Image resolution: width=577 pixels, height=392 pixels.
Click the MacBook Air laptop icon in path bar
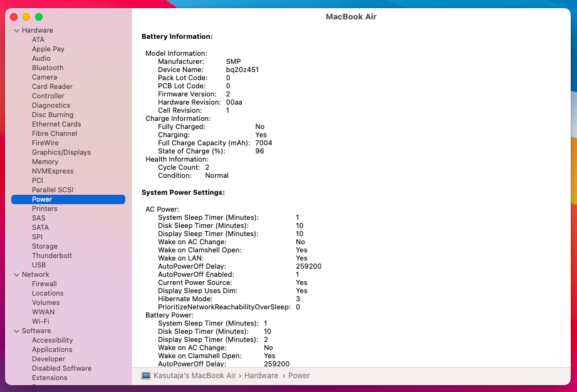tap(146, 376)
